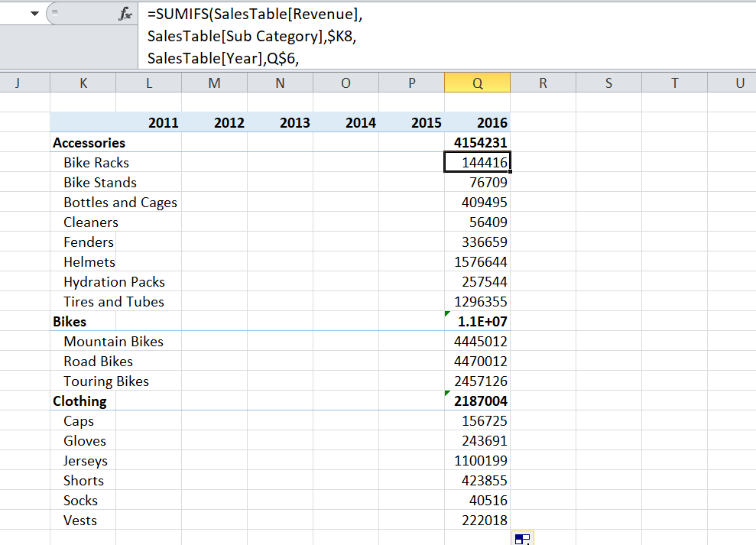Select the Jerseys value 1100199
Image resolution: width=756 pixels, height=545 pixels.
[477, 460]
